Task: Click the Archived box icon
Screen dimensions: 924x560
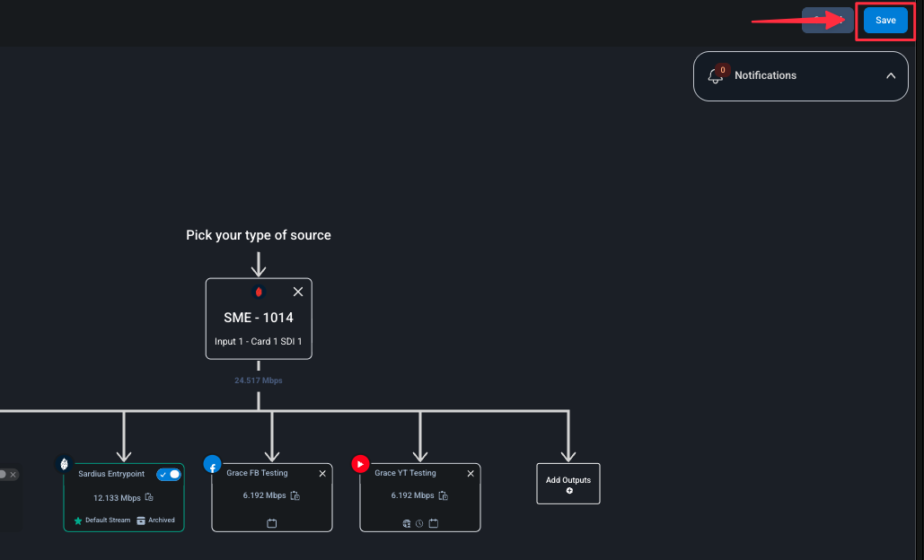Action: (141, 521)
